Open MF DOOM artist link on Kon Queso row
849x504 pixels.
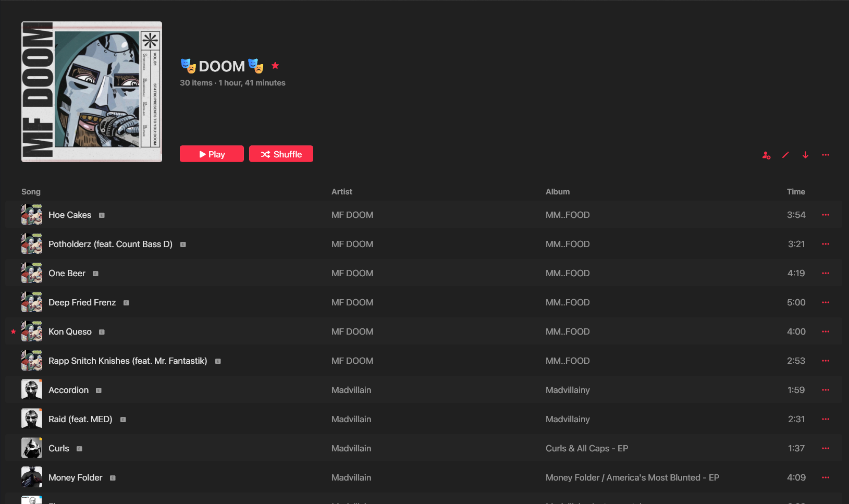(x=352, y=331)
